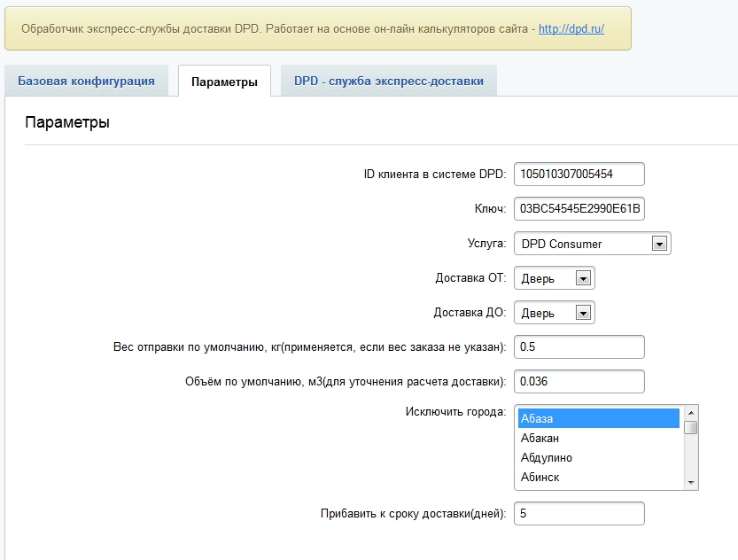The width and height of the screenshot is (738, 560).
Task: Select Абаза in the excluded cities list
Action: coord(598,418)
